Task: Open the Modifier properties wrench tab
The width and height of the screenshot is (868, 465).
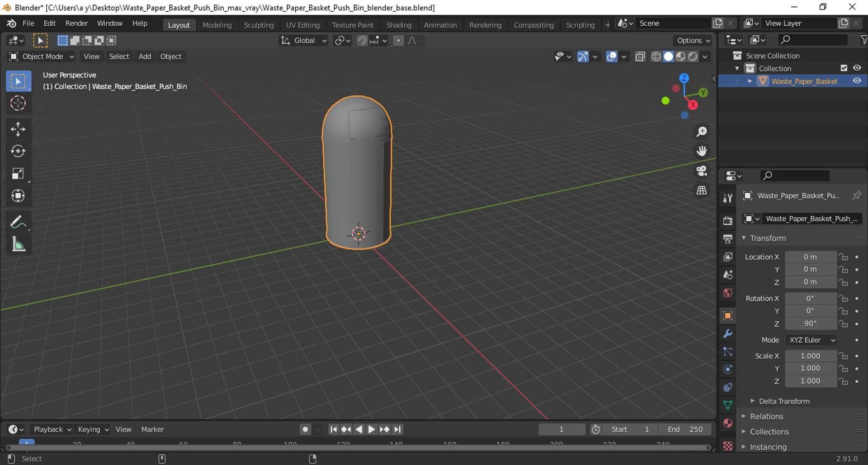Action: pos(727,334)
